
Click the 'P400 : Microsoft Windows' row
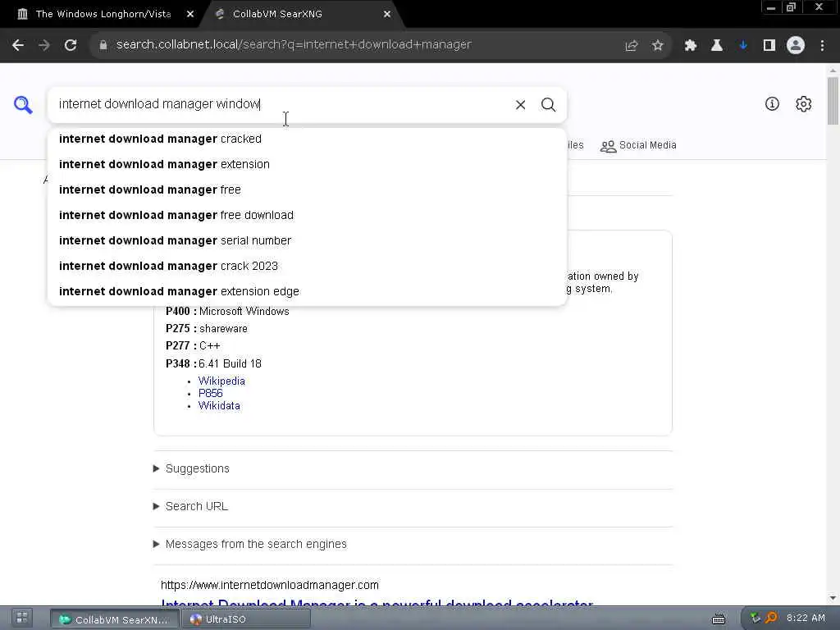pos(227,311)
